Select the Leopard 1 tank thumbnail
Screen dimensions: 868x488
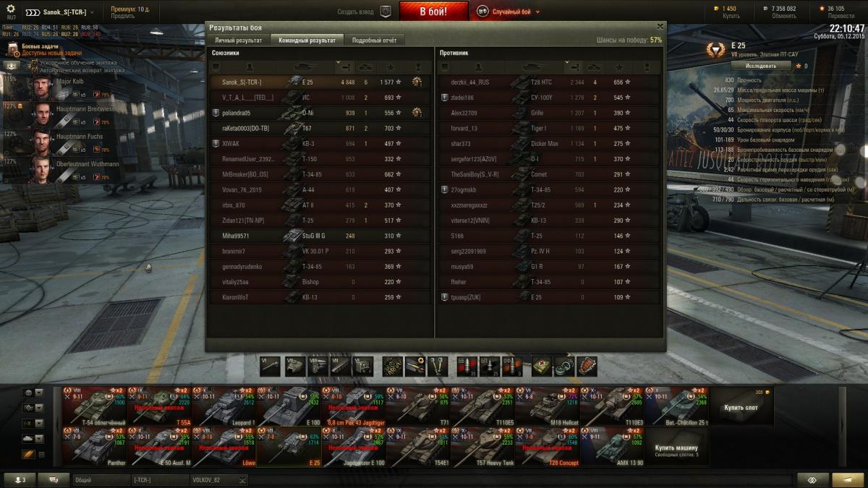pyautogui.click(x=224, y=407)
